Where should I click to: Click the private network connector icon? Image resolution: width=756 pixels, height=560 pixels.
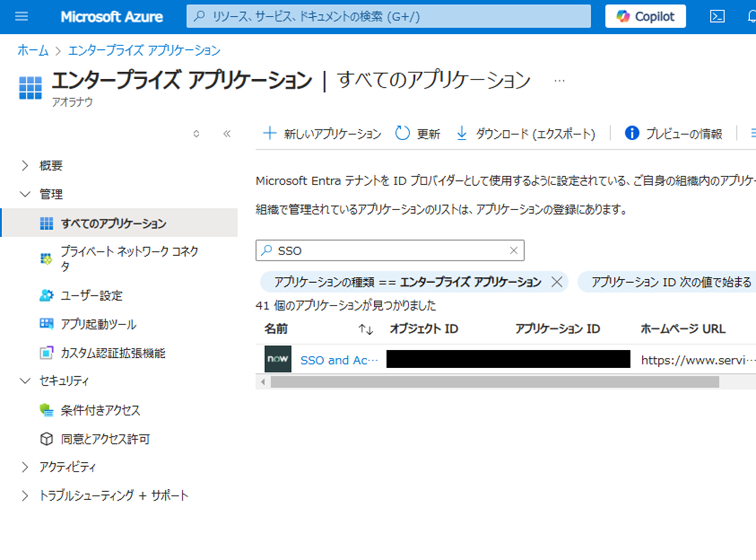click(46, 259)
